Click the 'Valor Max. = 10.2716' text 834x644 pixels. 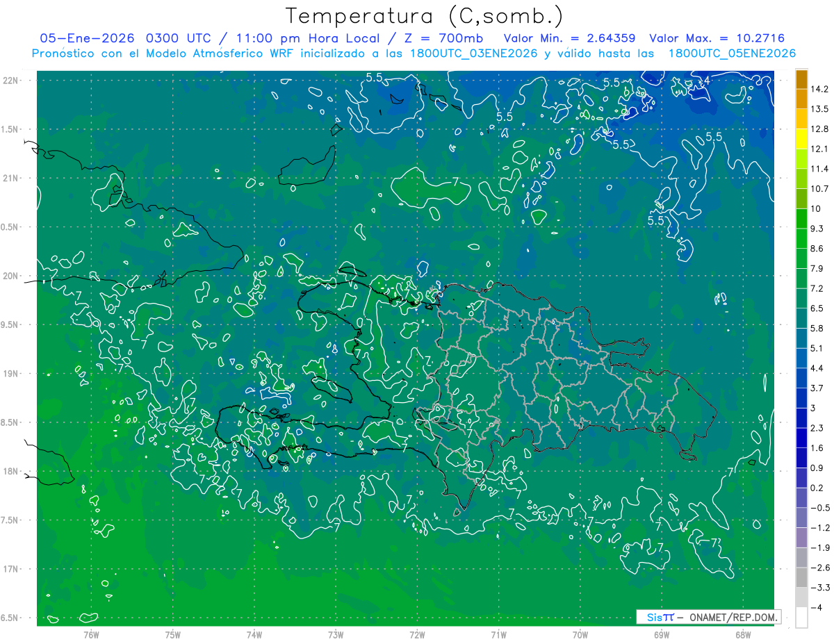pos(717,38)
